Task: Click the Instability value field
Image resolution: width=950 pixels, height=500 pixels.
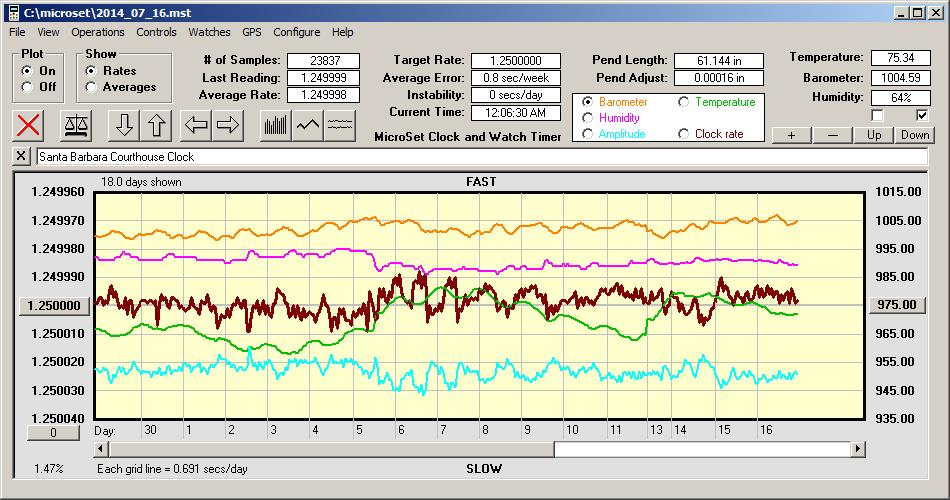Action: [x=516, y=95]
